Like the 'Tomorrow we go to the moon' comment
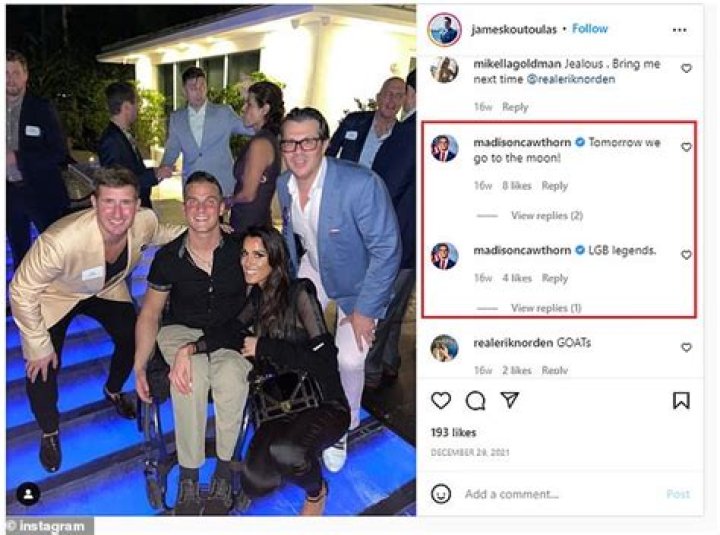720x535 pixels. pos(686,147)
